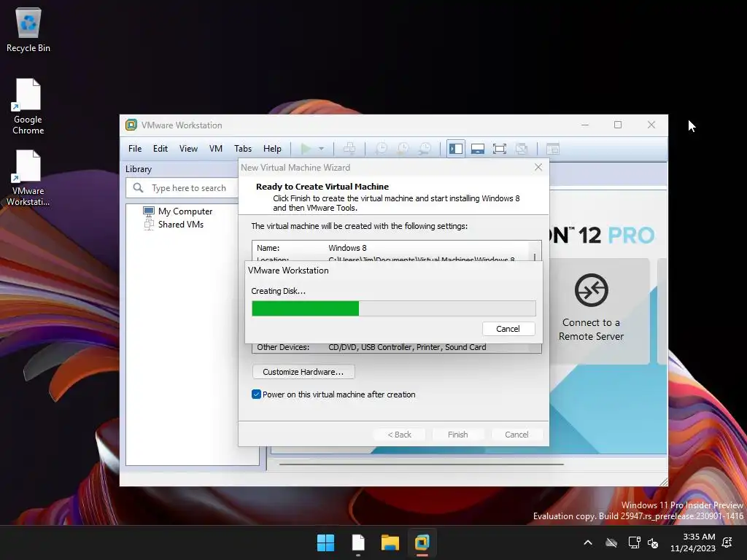Close the New Virtual Machine Wizard dialog
The width and height of the screenshot is (747, 560).
point(538,167)
